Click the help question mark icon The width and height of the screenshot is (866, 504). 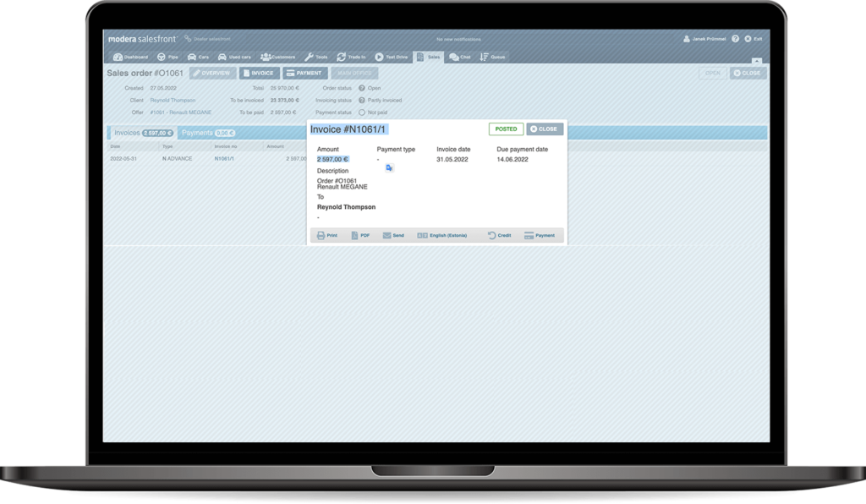(735, 39)
